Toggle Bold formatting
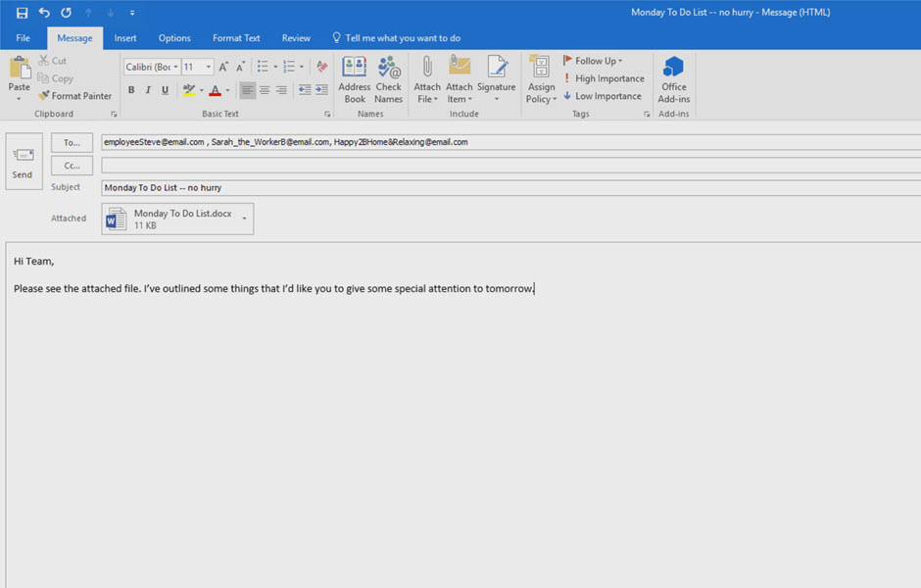The height and width of the screenshot is (588, 921). (131, 90)
